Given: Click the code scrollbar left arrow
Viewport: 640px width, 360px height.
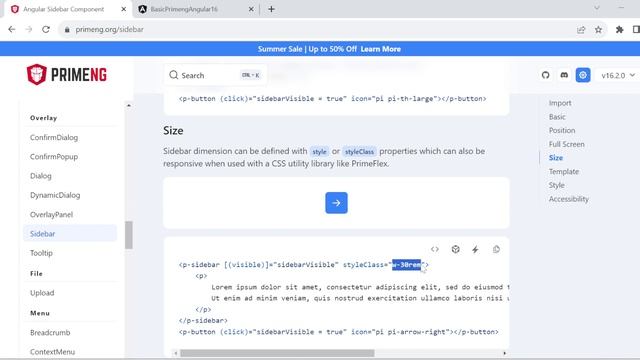Looking at the screenshot, I should 176,353.
